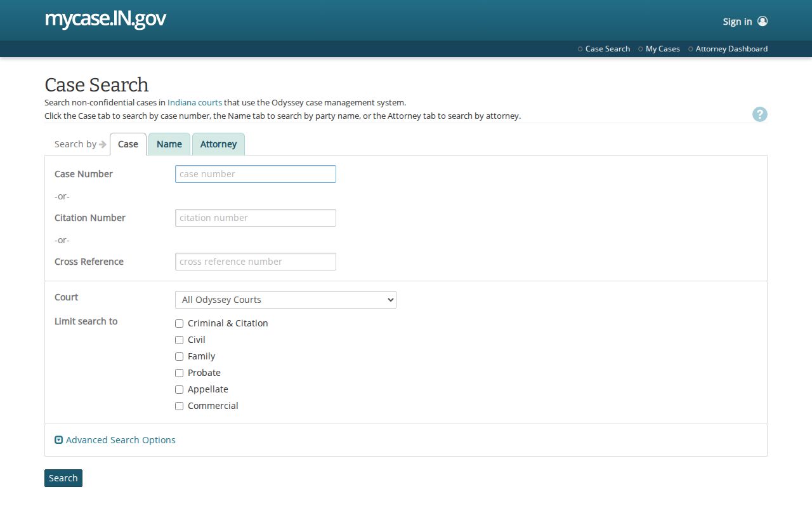The width and height of the screenshot is (812, 508).
Task: Toggle the Appellate checkbox
Action: pos(179,389)
